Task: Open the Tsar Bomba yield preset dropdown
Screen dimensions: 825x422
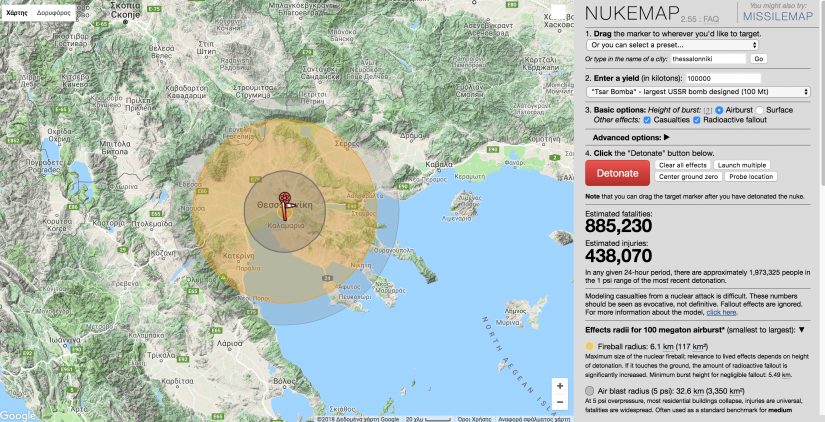Action: pos(697,91)
